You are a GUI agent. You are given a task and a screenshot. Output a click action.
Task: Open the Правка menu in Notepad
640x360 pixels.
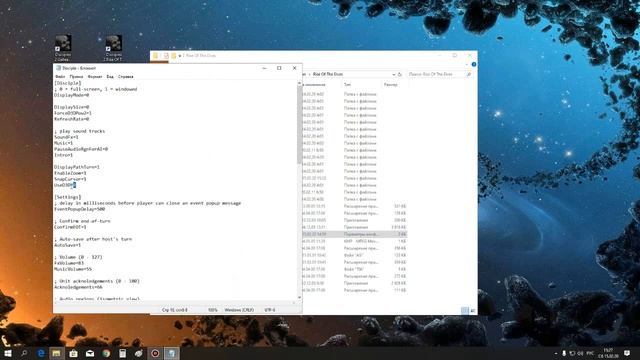pyautogui.click(x=76, y=76)
